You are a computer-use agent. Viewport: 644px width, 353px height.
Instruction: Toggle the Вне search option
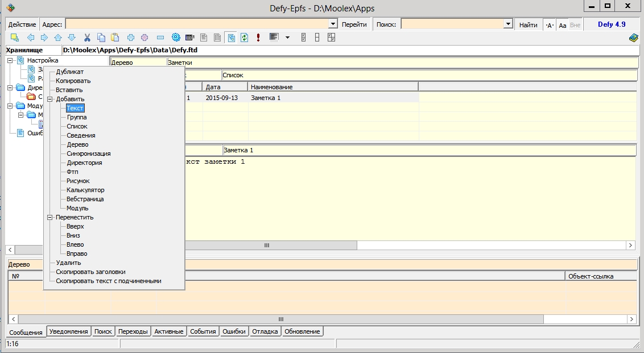(x=575, y=25)
